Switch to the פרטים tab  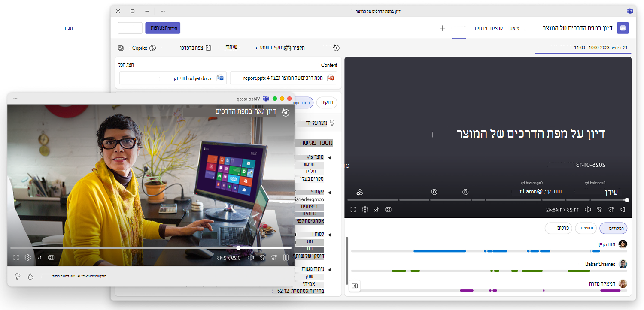pos(480,28)
